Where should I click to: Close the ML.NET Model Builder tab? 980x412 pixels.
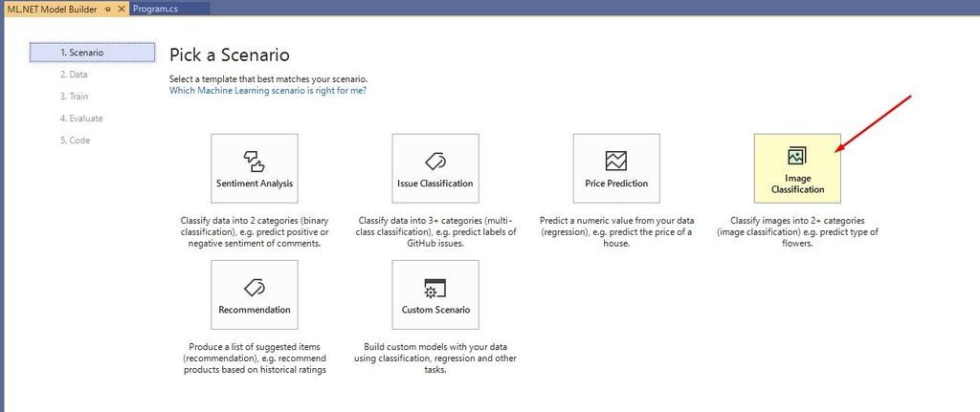[122, 9]
